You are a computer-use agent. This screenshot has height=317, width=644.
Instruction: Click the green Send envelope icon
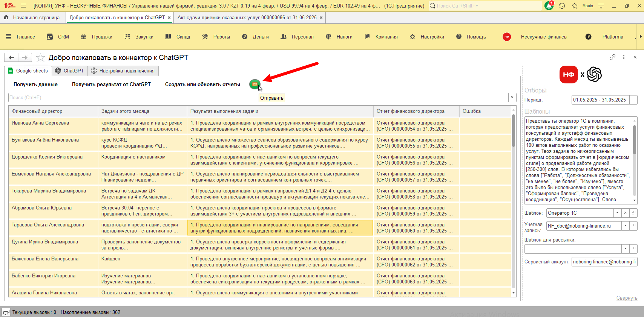(255, 84)
